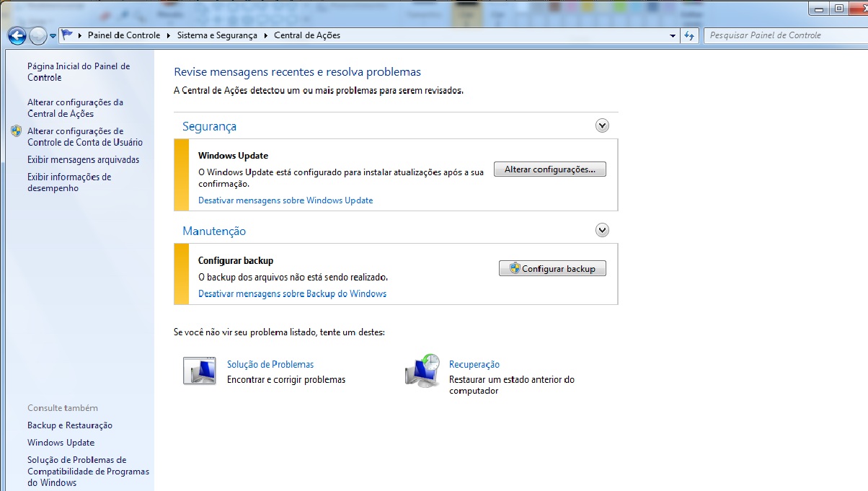Open the Recuperação link
Viewport: 868px width, 491px height.
(x=474, y=365)
